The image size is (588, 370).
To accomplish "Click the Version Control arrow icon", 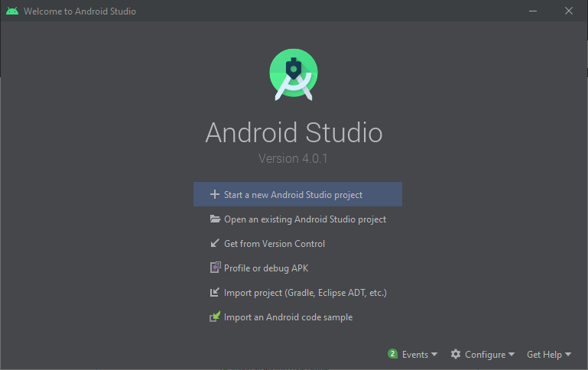I will point(215,243).
